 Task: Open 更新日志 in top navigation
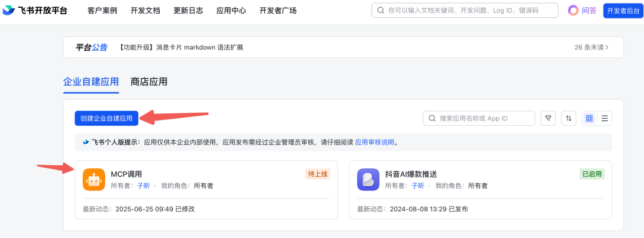click(188, 11)
